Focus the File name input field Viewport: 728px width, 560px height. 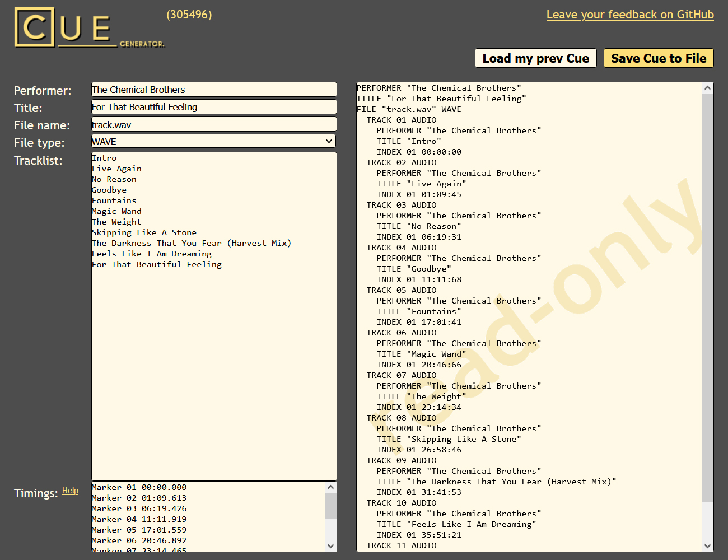coord(214,124)
